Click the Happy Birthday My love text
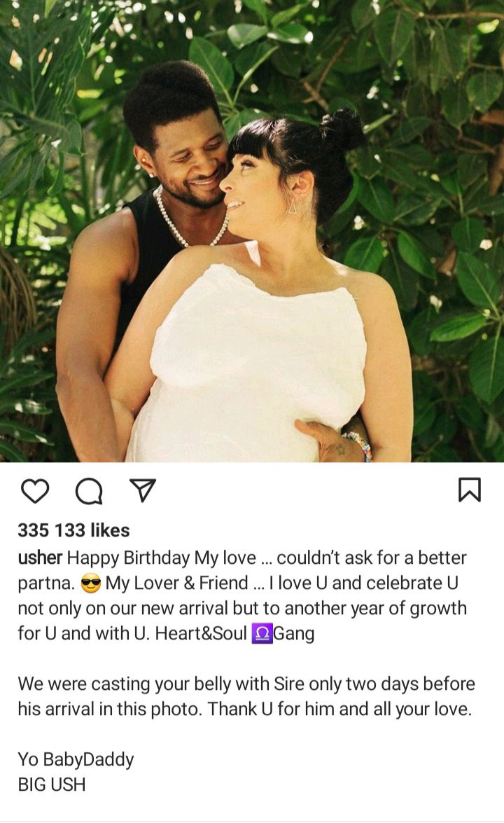The image size is (504, 823). [x=162, y=558]
